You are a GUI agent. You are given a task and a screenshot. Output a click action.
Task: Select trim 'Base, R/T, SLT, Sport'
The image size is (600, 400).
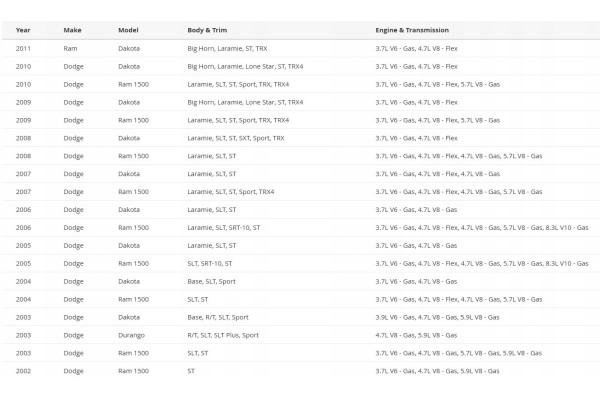click(218, 317)
